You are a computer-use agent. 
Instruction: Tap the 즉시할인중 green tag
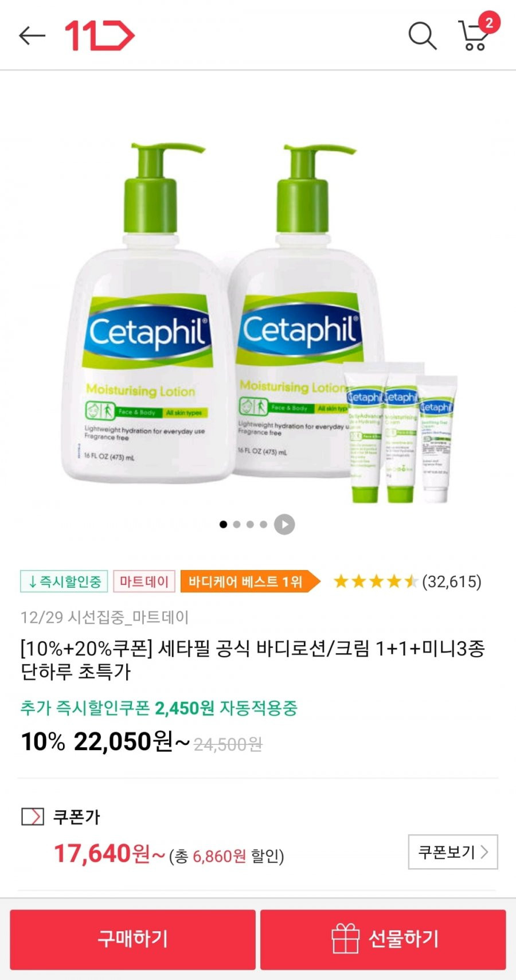click(64, 581)
